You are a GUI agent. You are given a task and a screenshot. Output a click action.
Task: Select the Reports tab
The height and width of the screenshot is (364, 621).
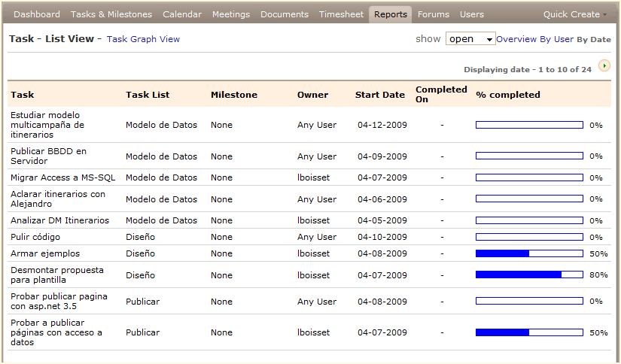pyautogui.click(x=391, y=14)
